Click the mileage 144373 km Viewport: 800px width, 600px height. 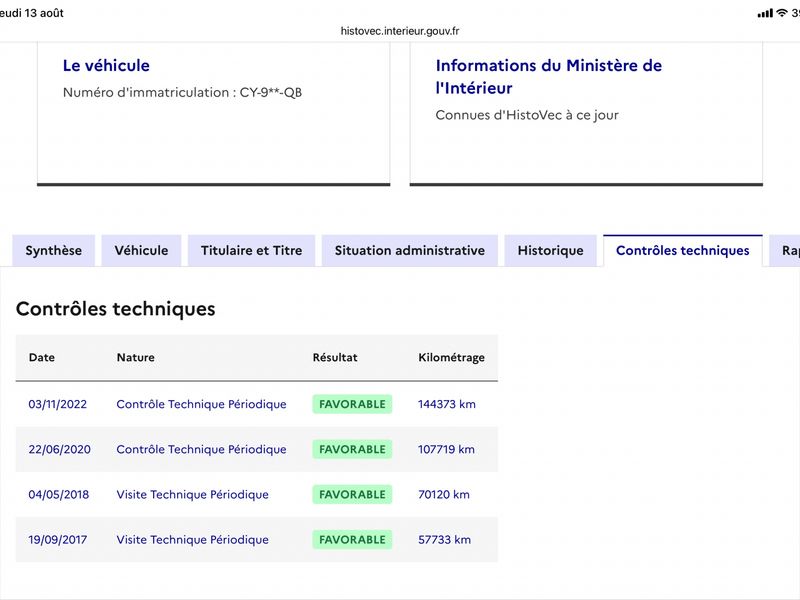coord(447,404)
